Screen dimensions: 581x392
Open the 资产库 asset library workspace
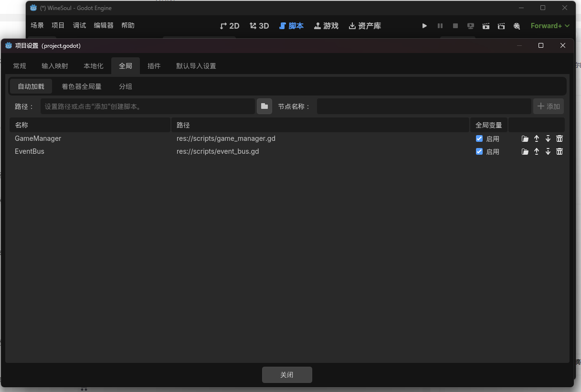(x=365, y=26)
